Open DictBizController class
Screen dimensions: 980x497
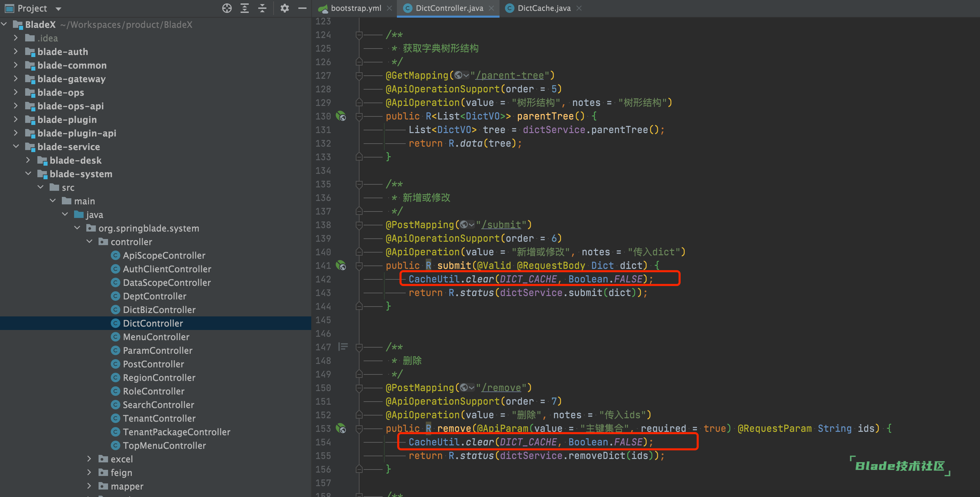coord(159,310)
